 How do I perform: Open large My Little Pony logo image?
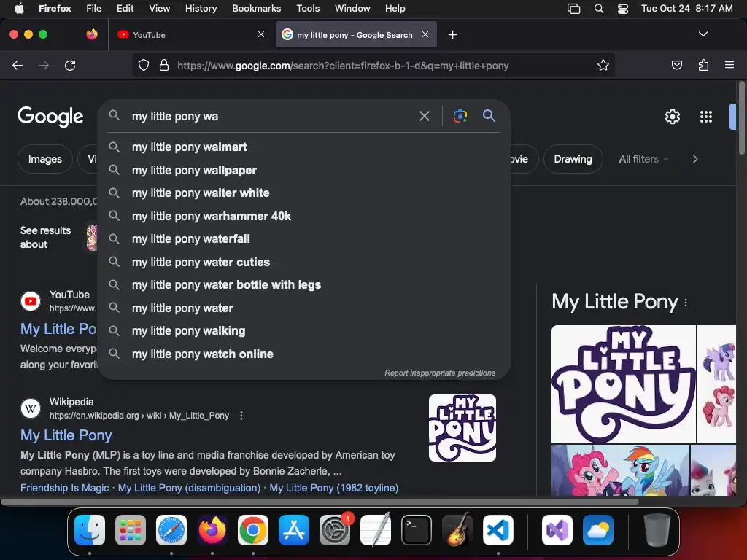click(x=623, y=384)
